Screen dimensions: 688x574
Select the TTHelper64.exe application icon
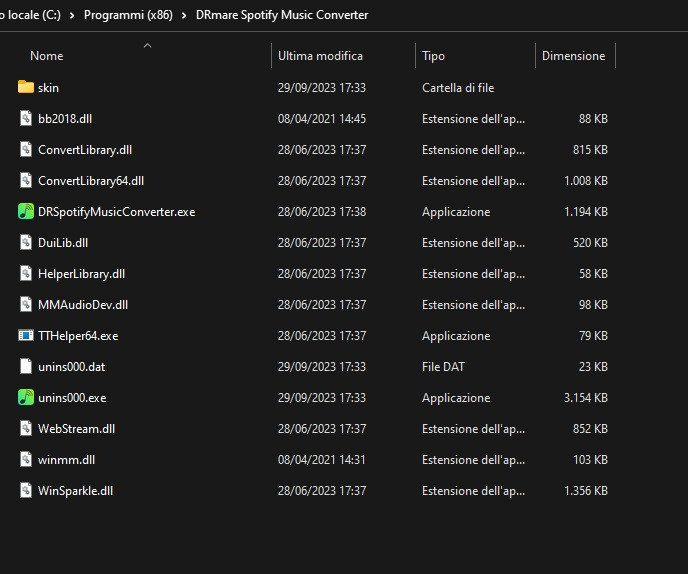(26, 336)
